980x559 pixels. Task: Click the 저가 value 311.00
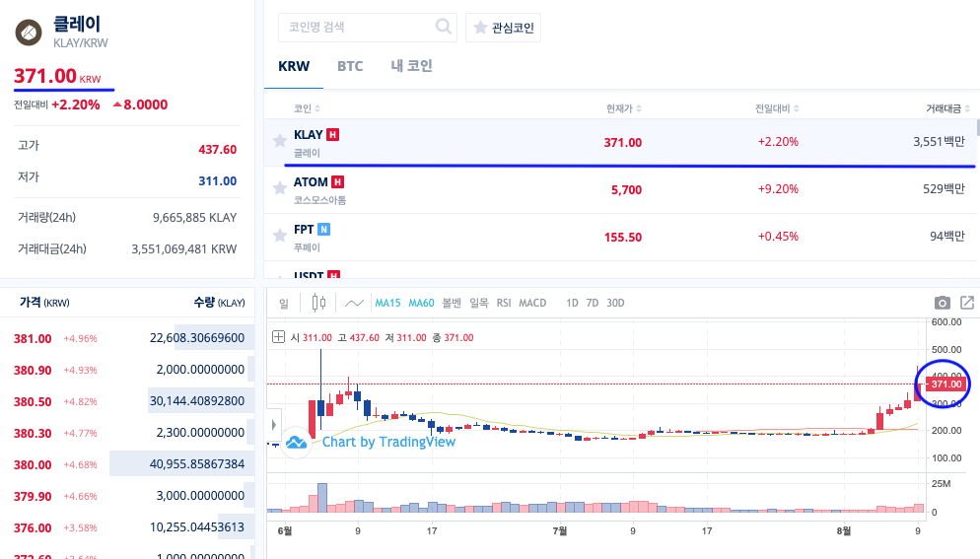click(x=218, y=181)
